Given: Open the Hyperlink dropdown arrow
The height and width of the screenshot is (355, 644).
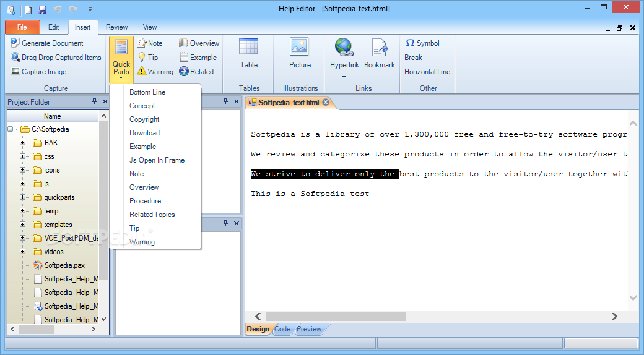Looking at the screenshot, I should (344, 77).
